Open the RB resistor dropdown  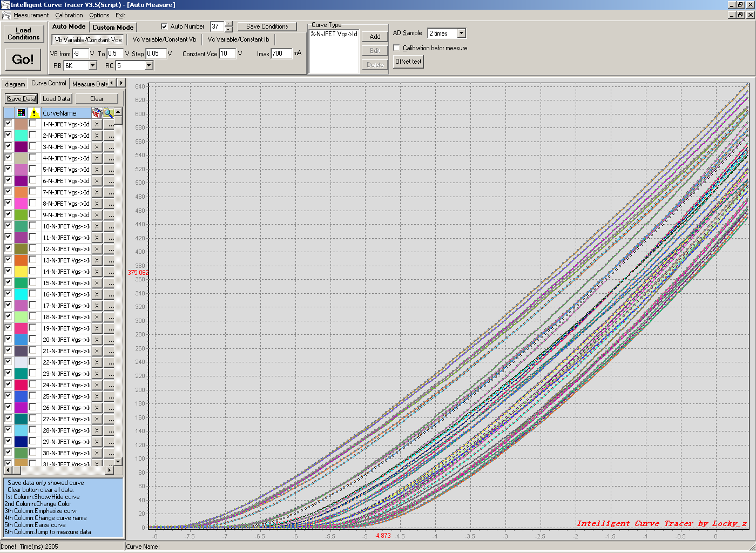pos(92,66)
